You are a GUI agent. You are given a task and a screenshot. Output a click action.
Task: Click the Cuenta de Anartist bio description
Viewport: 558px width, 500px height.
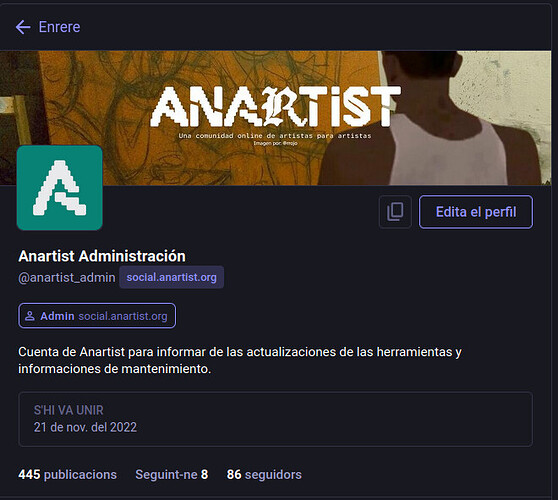tap(240, 360)
